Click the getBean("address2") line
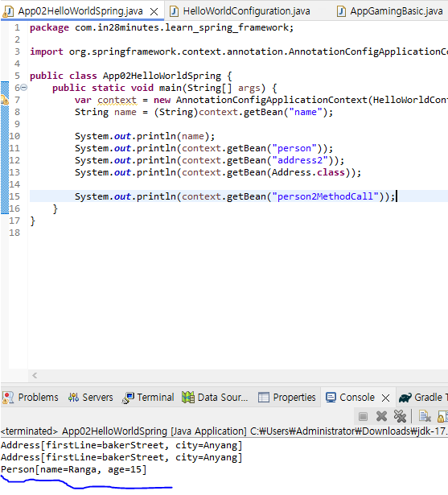This screenshot has height=495, width=448. tap(209, 160)
